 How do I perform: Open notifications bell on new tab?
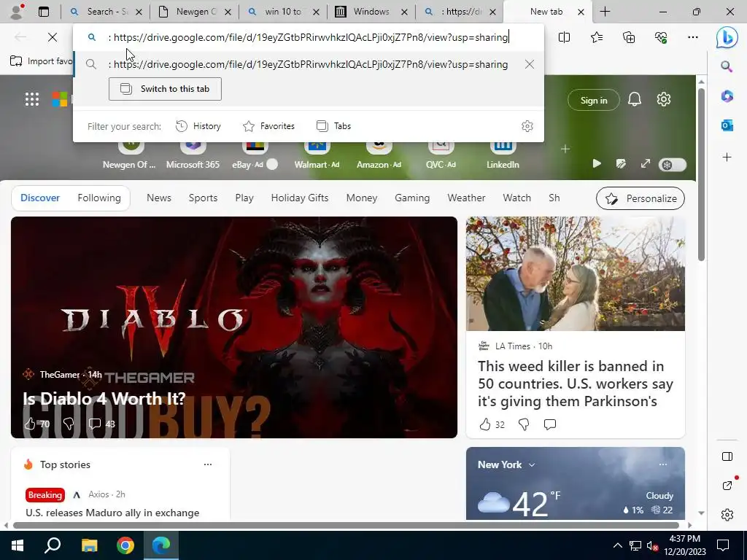635,99
